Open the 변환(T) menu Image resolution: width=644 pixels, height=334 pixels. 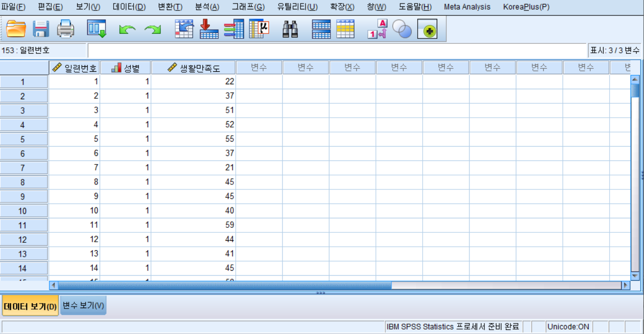pyautogui.click(x=170, y=7)
